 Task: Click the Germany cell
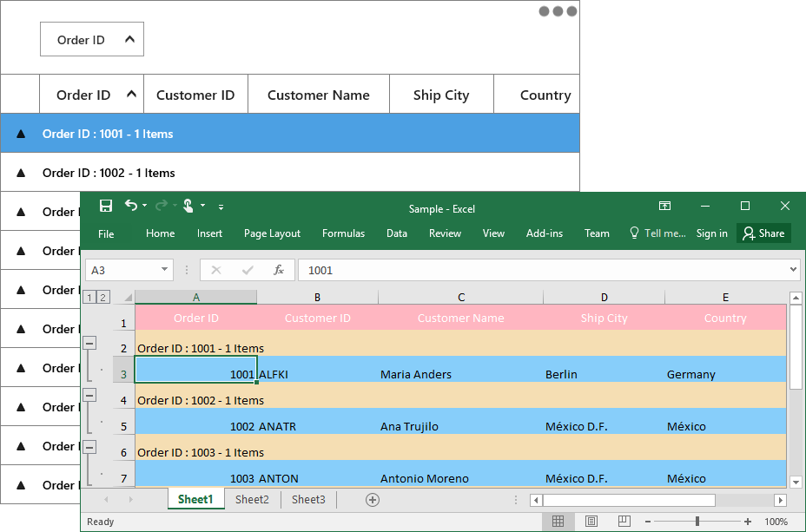(x=725, y=369)
